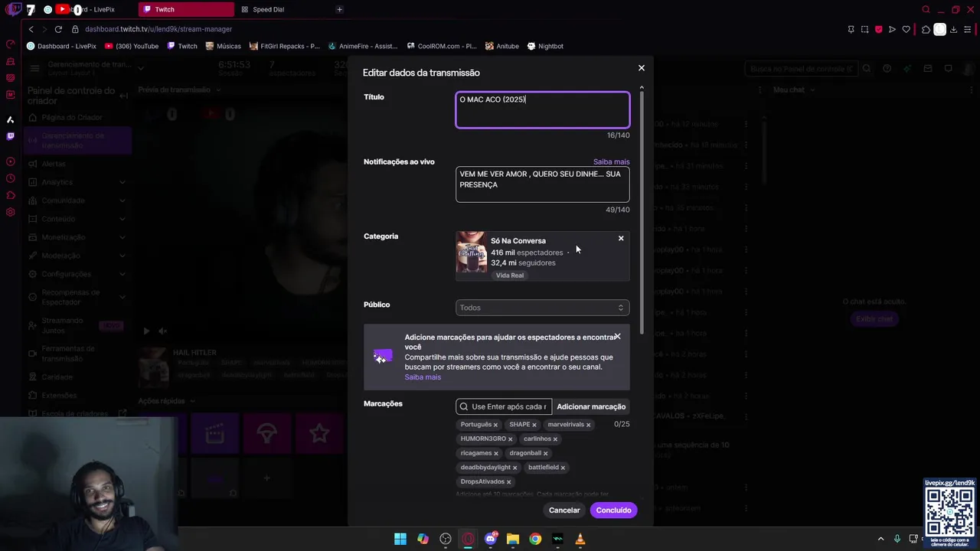Screen dimensions: 980x551
Task: Open Saiba mais link above notifications
Action: tap(611, 161)
